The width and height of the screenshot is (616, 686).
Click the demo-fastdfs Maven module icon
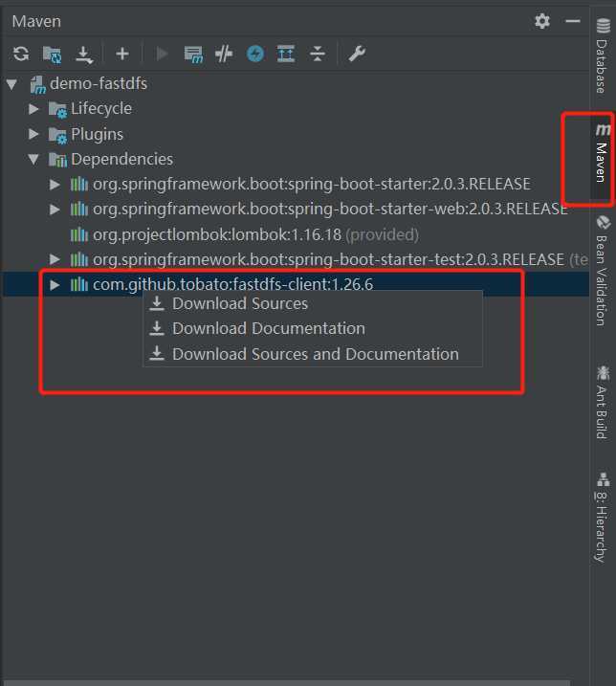tap(38, 84)
